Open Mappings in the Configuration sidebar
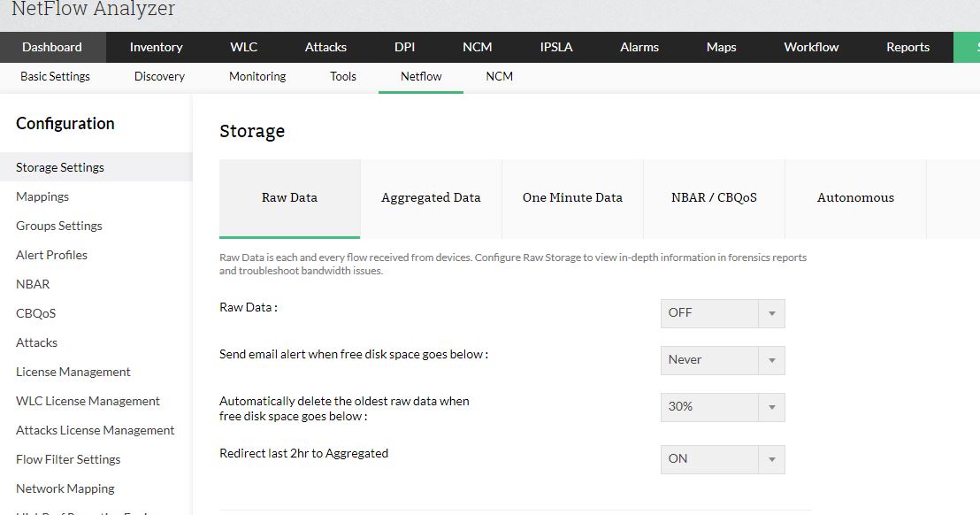Screen dimensions: 980x515 (42, 196)
